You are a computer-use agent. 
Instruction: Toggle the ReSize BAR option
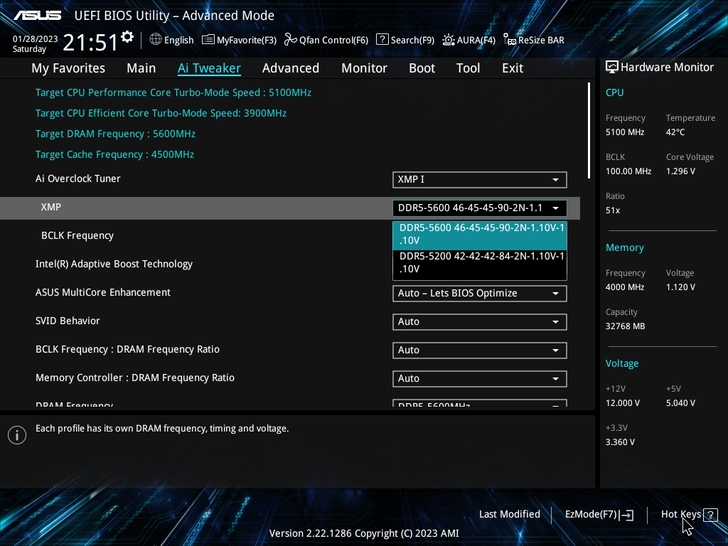pos(534,40)
